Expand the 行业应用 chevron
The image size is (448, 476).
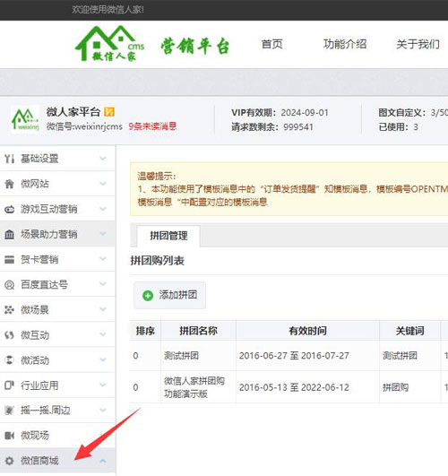103,385
